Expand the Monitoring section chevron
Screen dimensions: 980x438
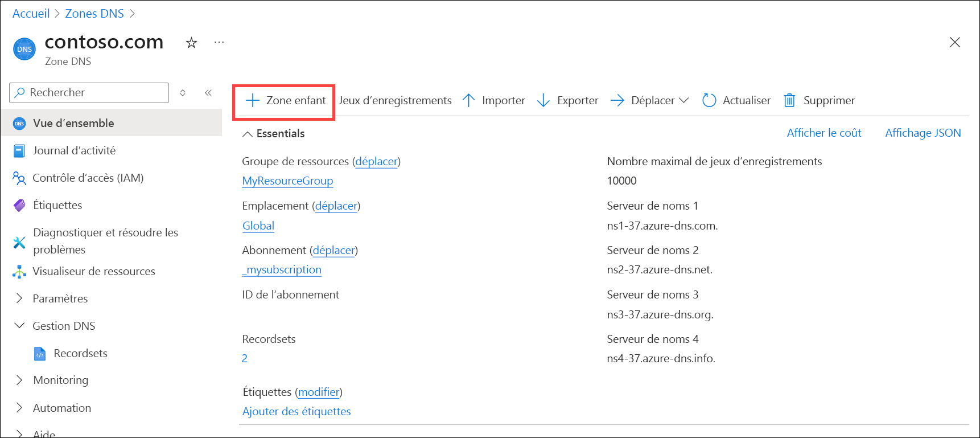pos(19,380)
